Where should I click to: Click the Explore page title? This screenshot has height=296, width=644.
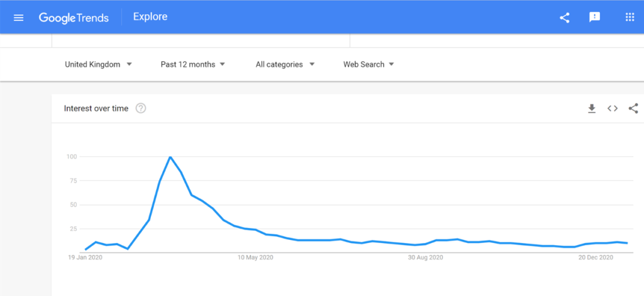click(x=150, y=17)
